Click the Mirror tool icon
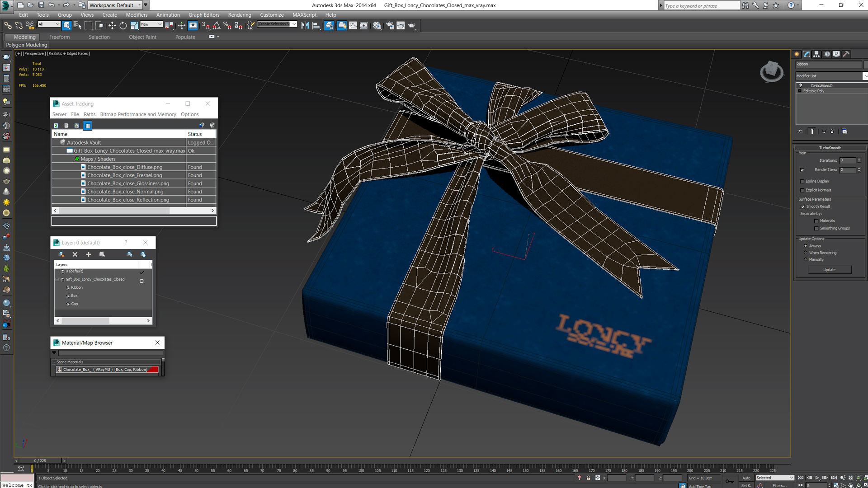 [305, 26]
